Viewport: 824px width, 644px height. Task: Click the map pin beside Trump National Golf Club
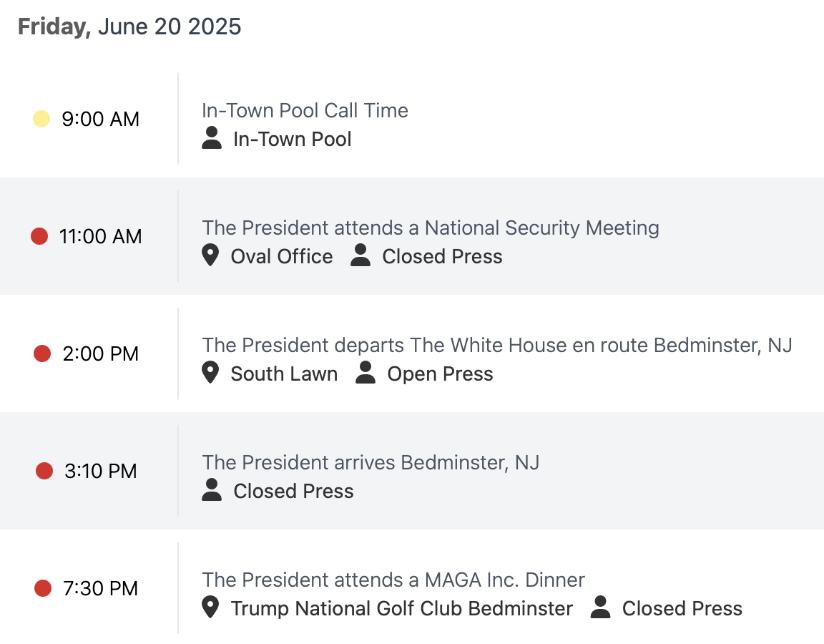click(x=210, y=608)
